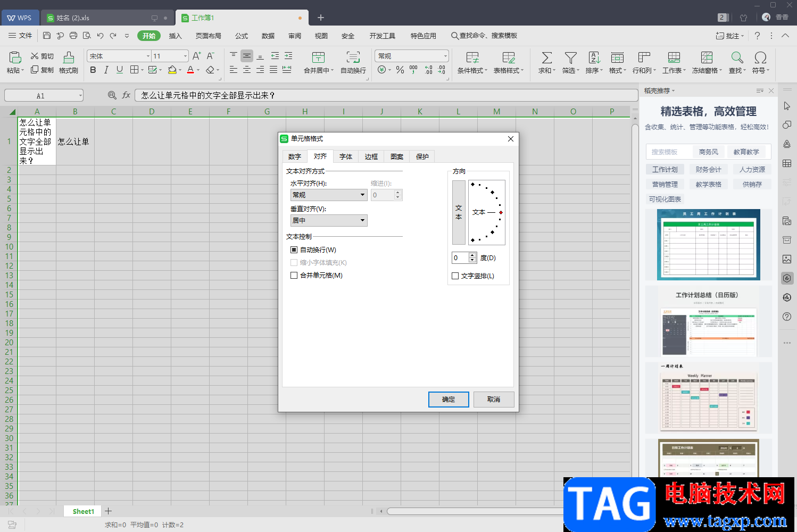The height and width of the screenshot is (532, 797).
Task: Increase font size with A+ icon
Action: click(x=196, y=56)
